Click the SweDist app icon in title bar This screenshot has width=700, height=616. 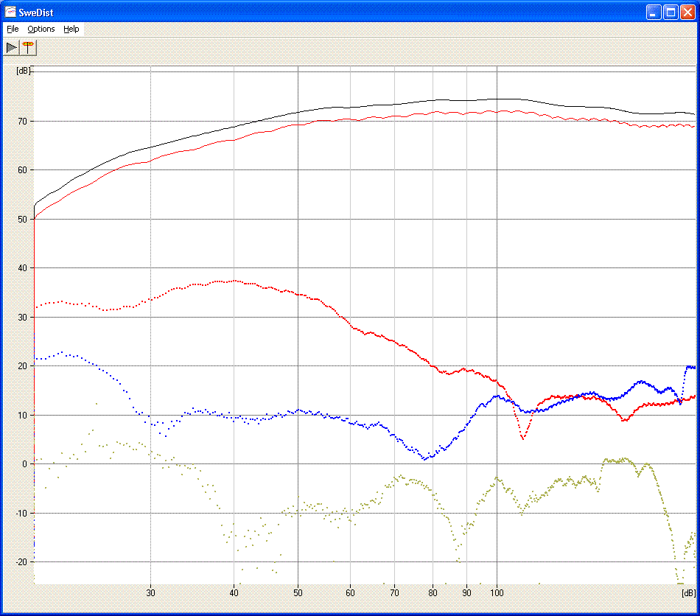coord(10,12)
